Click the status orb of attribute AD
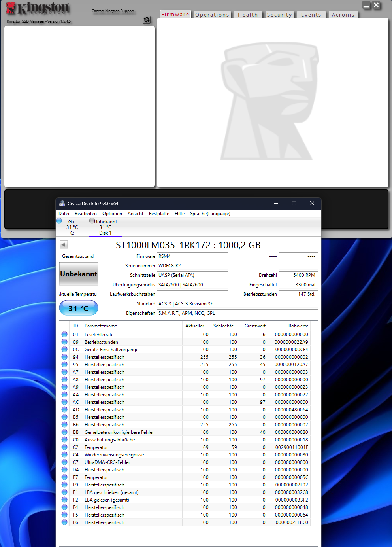The width and height of the screenshot is (392, 547). [x=64, y=409]
